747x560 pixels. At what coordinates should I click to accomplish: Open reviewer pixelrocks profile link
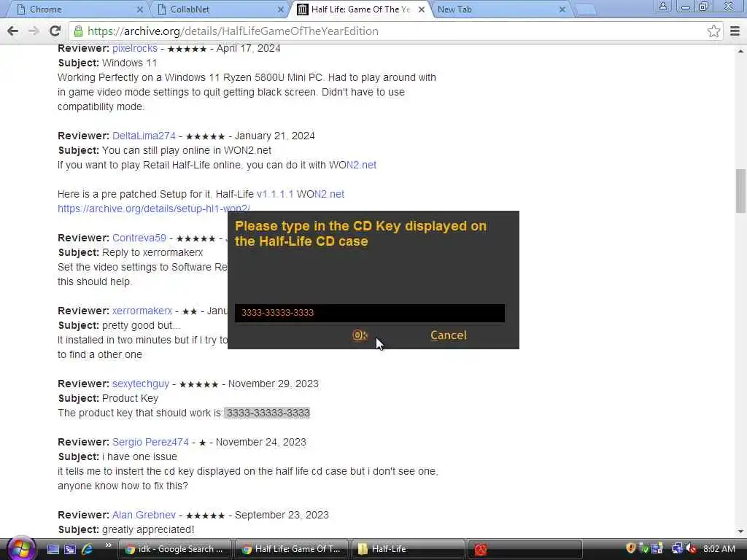coord(135,49)
